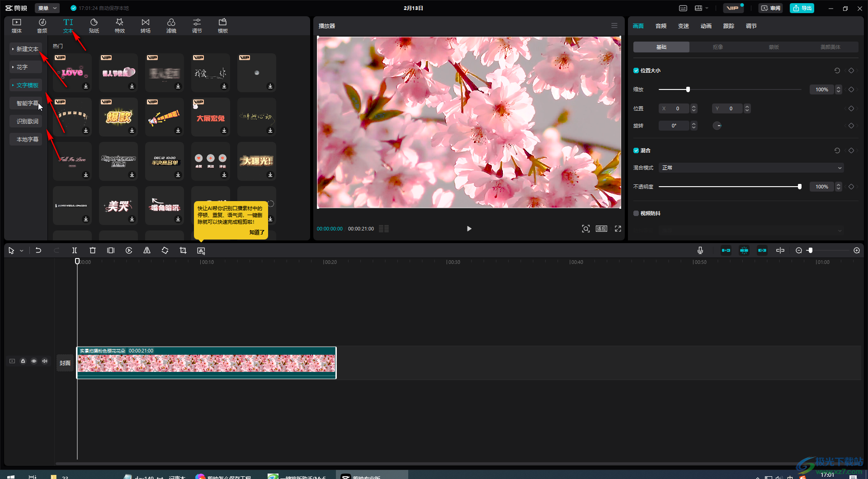Viewport: 868px width, 479px height.
Task: Zoom out the timeline with minus icon
Action: click(x=799, y=250)
